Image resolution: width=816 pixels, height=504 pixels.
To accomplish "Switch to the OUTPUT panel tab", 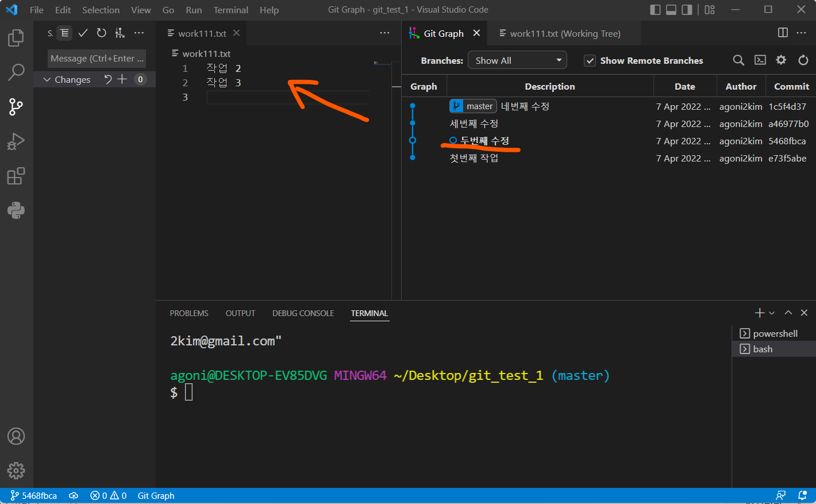I will tap(240, 313).
